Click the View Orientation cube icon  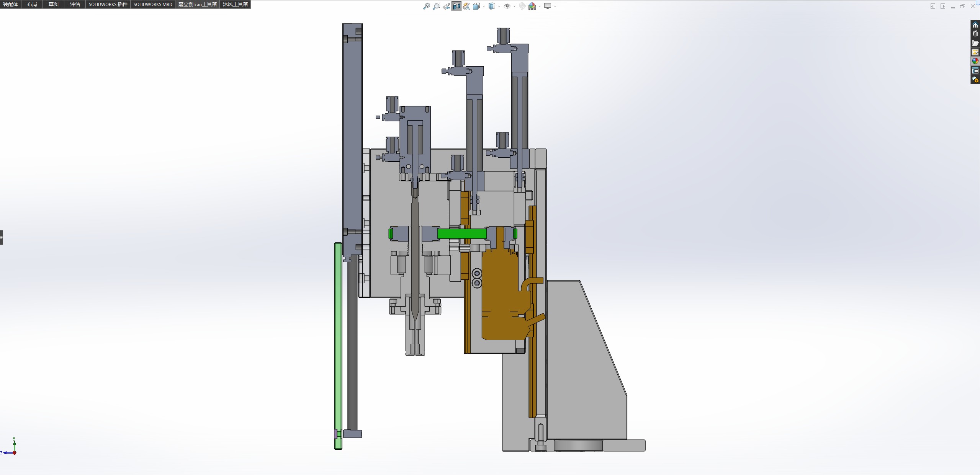pyautogui.click(x=476, y=6)
